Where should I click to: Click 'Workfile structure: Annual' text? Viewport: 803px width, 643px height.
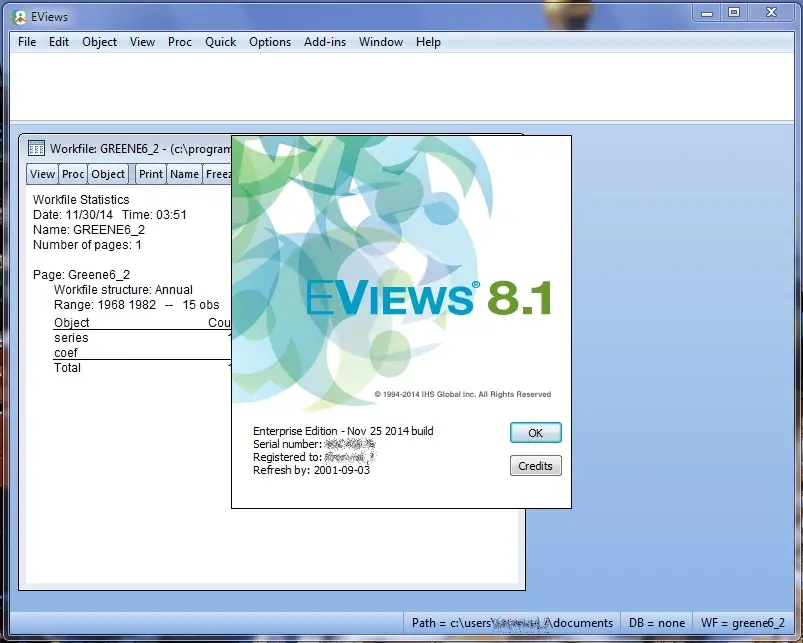click(123, 290)
